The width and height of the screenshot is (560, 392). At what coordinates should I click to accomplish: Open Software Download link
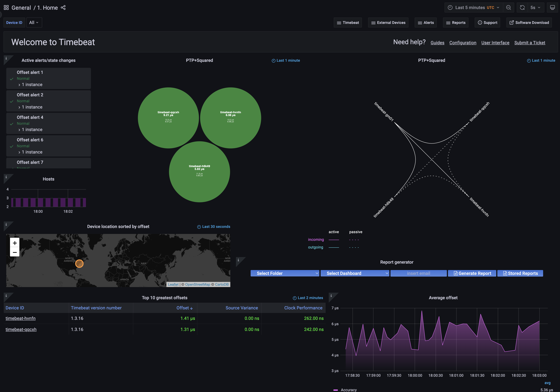coord(529,22)
